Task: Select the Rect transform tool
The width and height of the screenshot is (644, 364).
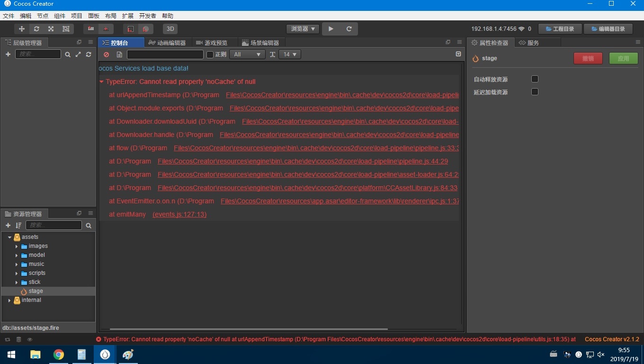Action: click(x=66, y=29)
